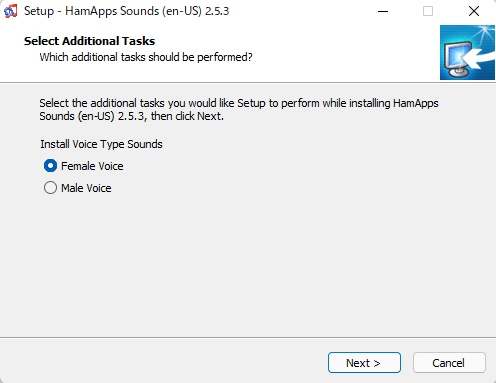Viewport: 496px width, 383px height.
Task: Close the HamApps Sounds setup window
Action: coord(474,11)
